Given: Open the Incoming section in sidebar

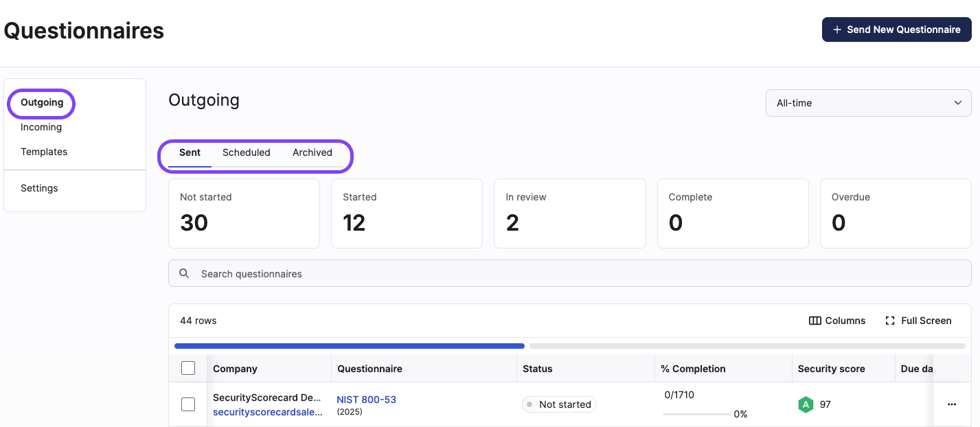Looking at the screenshot, I should click(x=41, y=127).
